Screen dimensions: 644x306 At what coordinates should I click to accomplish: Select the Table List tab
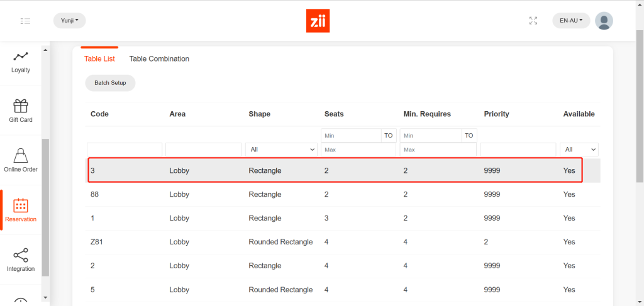pyautogui.click(x=99, y=59)
